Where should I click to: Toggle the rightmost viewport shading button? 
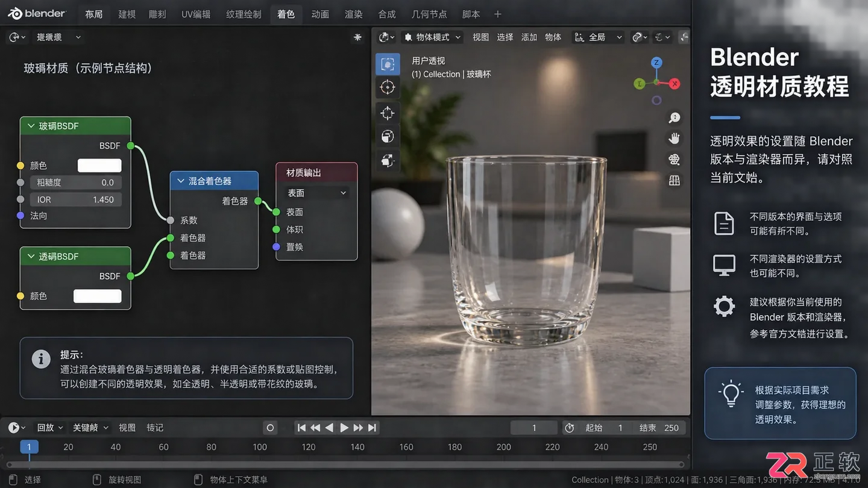tap(684, 37)
